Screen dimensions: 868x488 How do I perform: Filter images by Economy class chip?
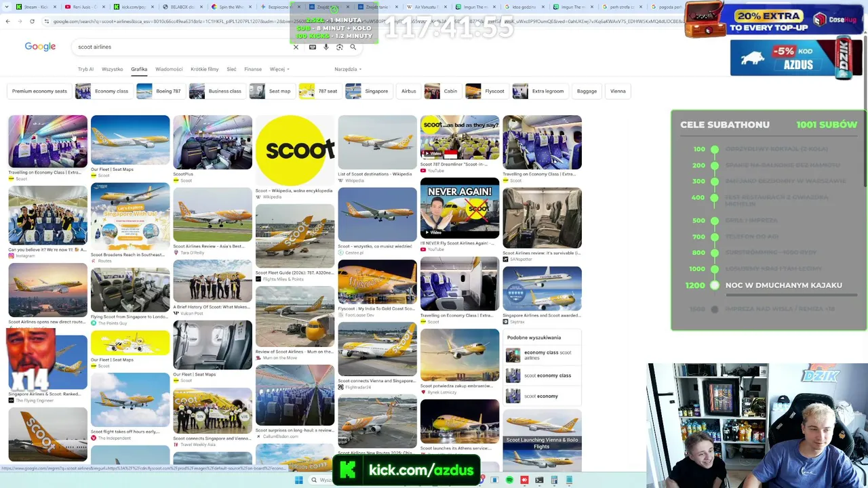[102, 91]
